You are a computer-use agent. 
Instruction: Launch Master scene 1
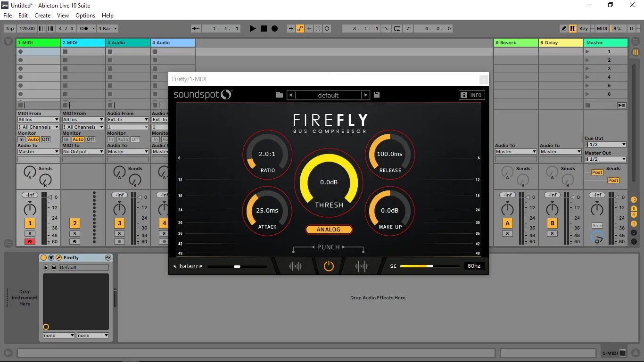click(x=587, y=52)
